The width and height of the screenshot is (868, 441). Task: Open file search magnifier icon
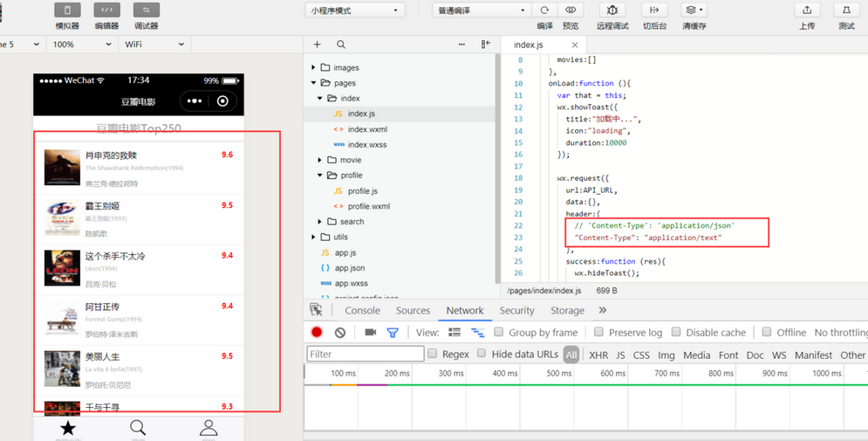pos(341,45)
